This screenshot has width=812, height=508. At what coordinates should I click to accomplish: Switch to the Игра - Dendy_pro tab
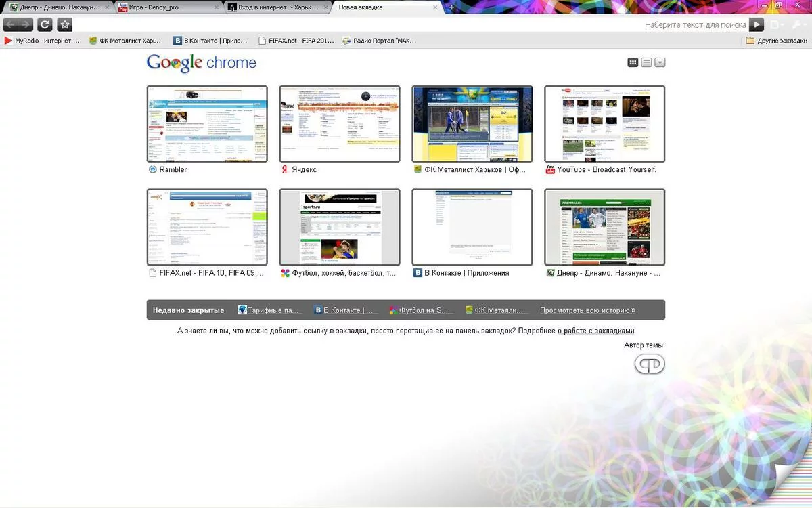169,7
